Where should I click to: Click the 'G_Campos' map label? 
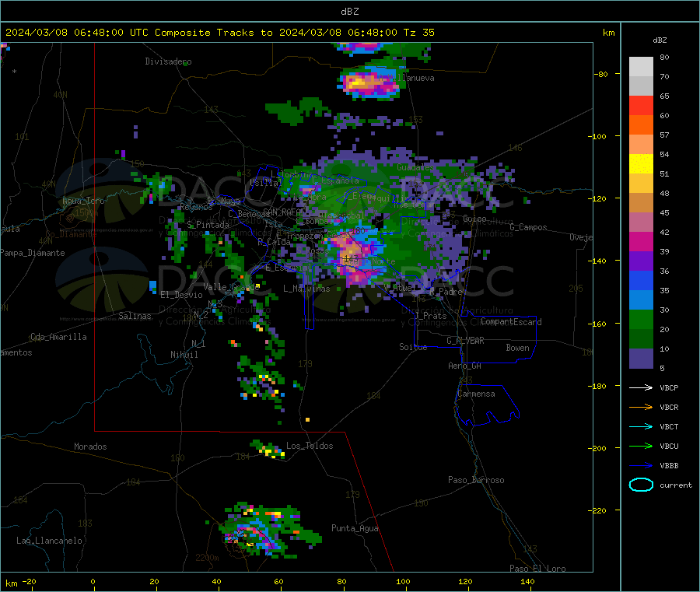528,227
